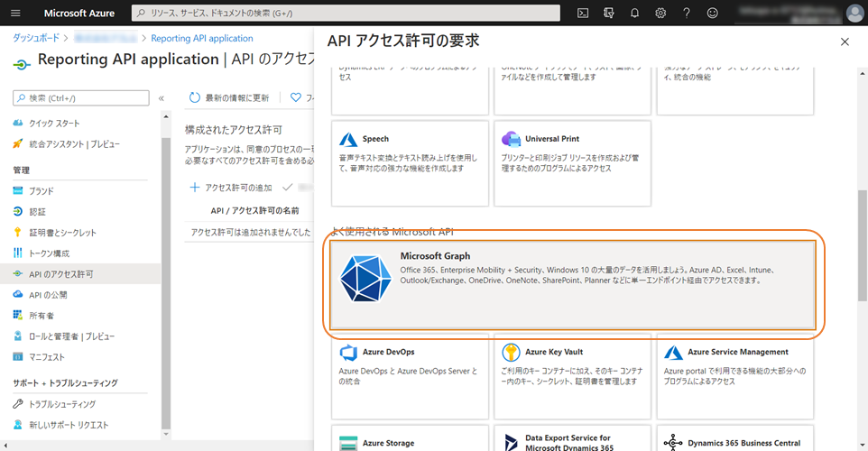The height and width of the screenshot is (451, 868).
Task: Click the Microsoft Graph logo icon
Action: (365, 278)
